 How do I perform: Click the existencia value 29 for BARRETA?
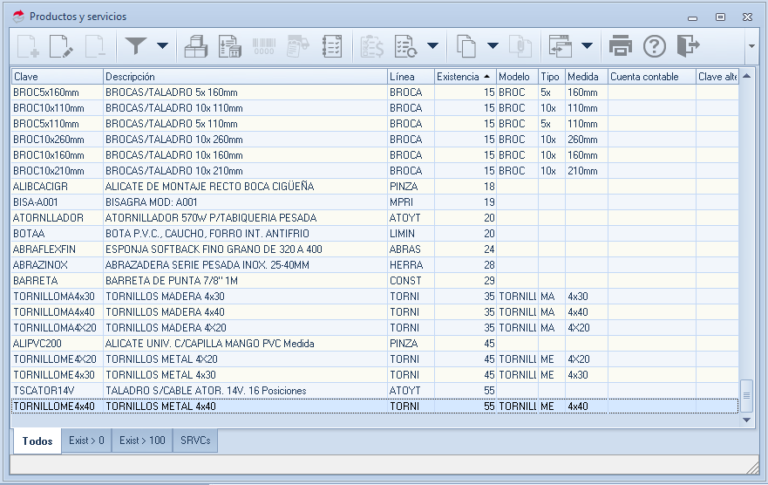[489, 281]
